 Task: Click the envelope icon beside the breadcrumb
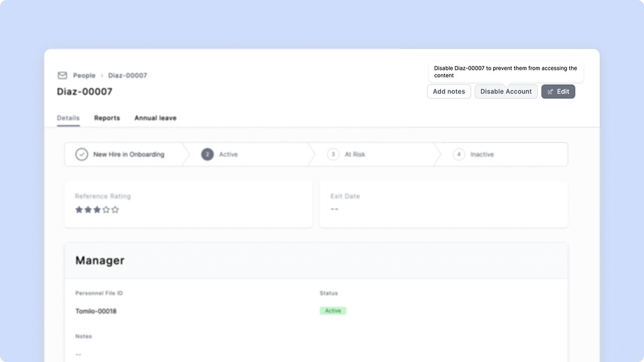click(63, 75)
